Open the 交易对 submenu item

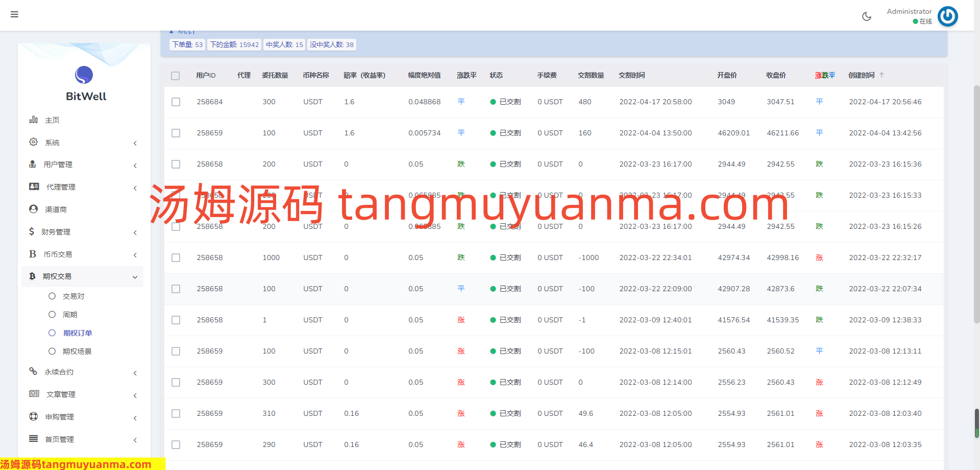click(73, 296)
